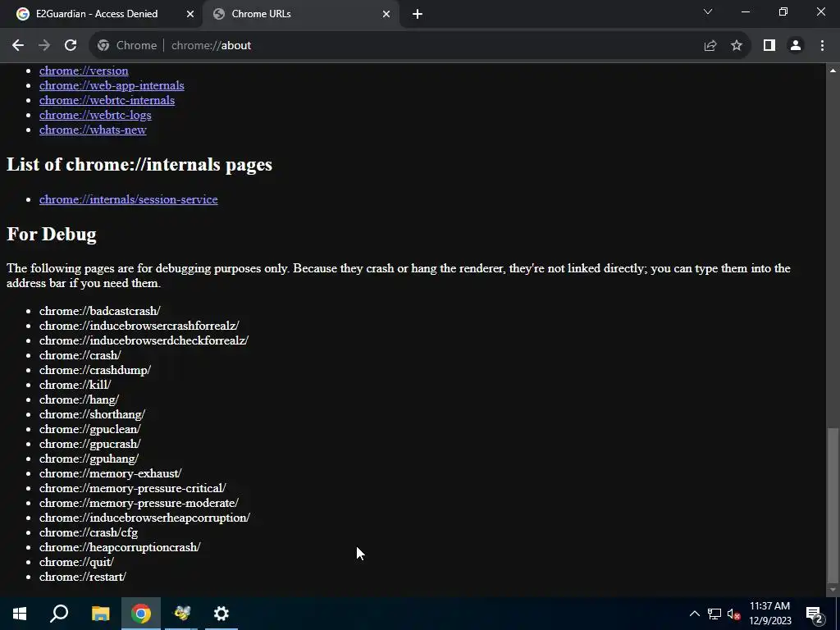Click the text chrome://memory-pressure-moderate/
Image resolution: width=840 pixels, height=630 pixels.
click(x=139, y=503)
